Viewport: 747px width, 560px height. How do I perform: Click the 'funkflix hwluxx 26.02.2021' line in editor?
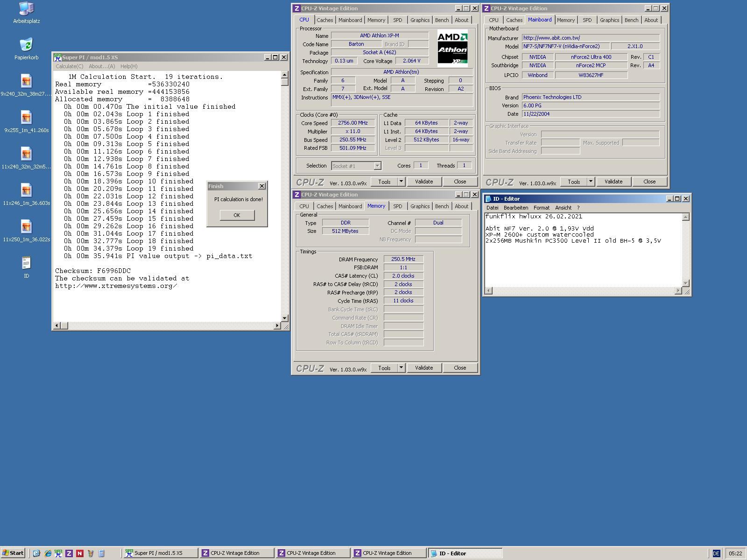coord(534,217)
